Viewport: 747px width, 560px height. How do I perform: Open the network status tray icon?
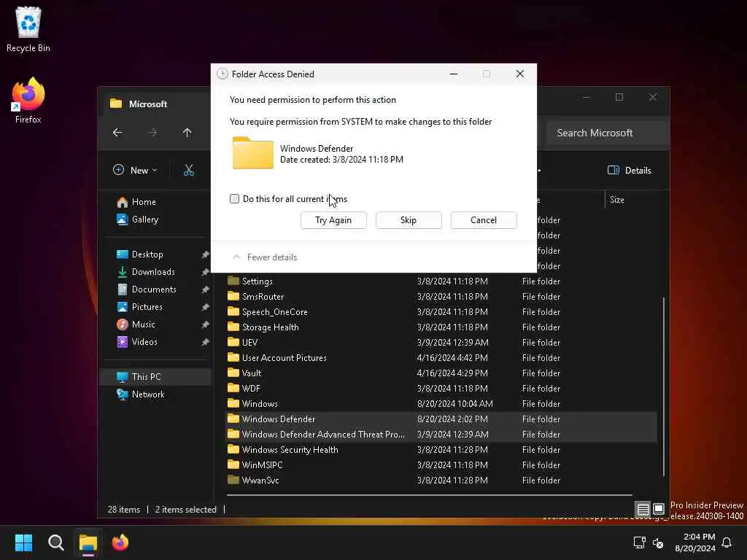(639, 542)
